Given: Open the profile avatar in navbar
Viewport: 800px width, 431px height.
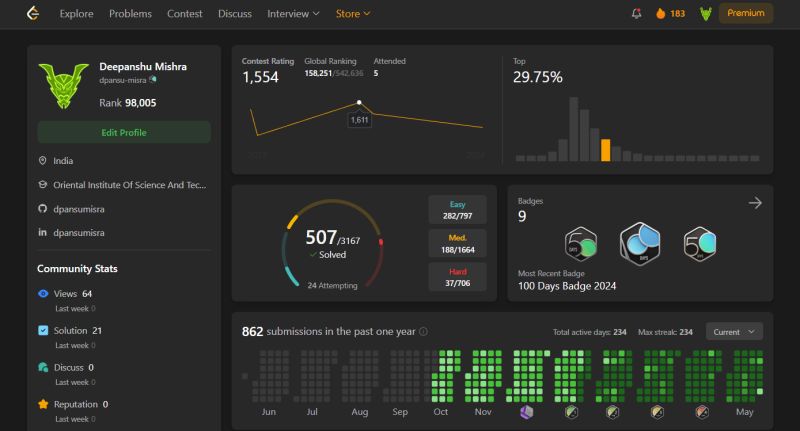Looking at the screenshot, I should 706,14.
